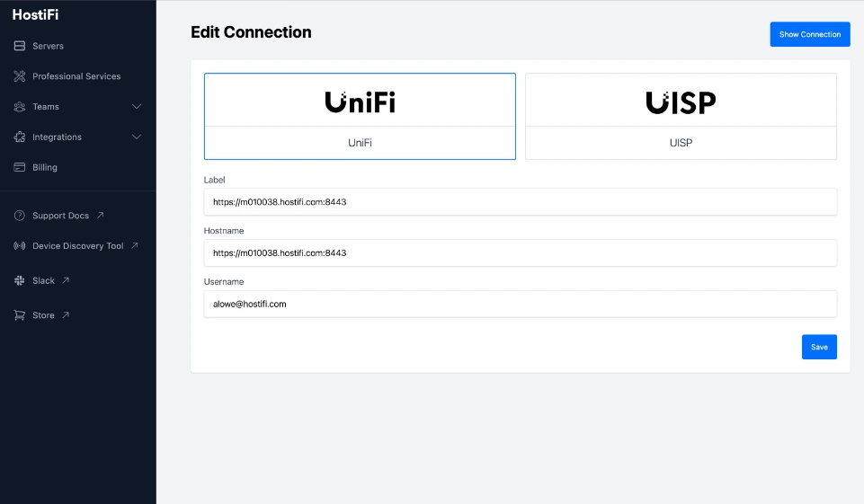This screenshot has height=504, width=864.
Task: Click the Store cart icon
Action: tap(19, 315)
